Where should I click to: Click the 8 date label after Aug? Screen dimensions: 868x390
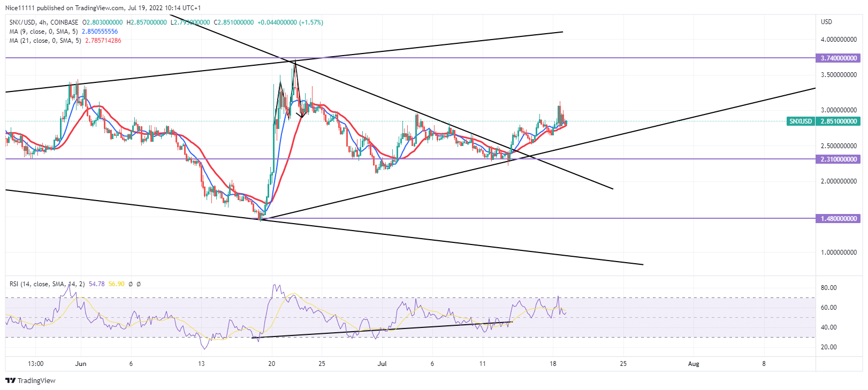(764, 364)
